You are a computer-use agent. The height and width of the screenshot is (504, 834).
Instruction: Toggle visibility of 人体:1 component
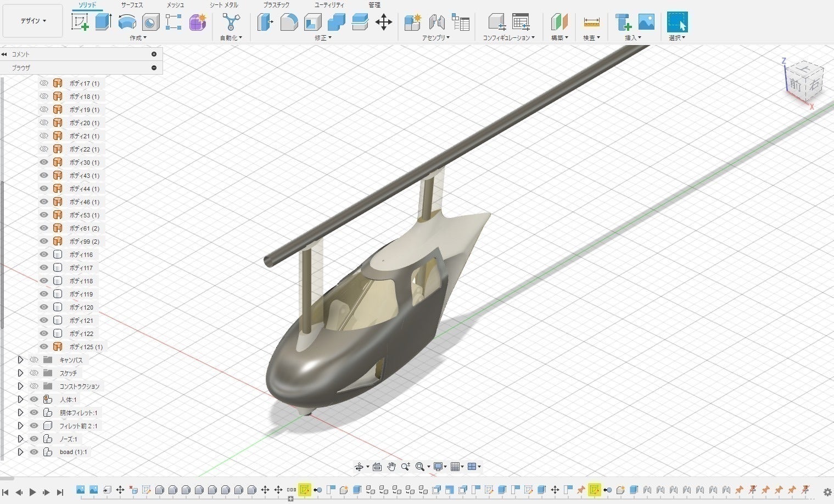pyautogui.click(x=34, y=400)
